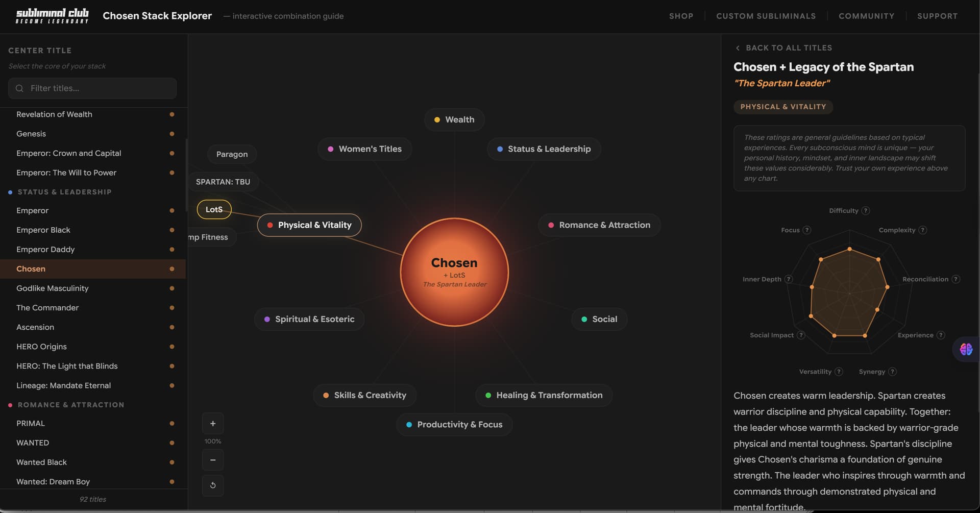
Task: Choose Emperor Black from the title list
Action: coord(43,230)
